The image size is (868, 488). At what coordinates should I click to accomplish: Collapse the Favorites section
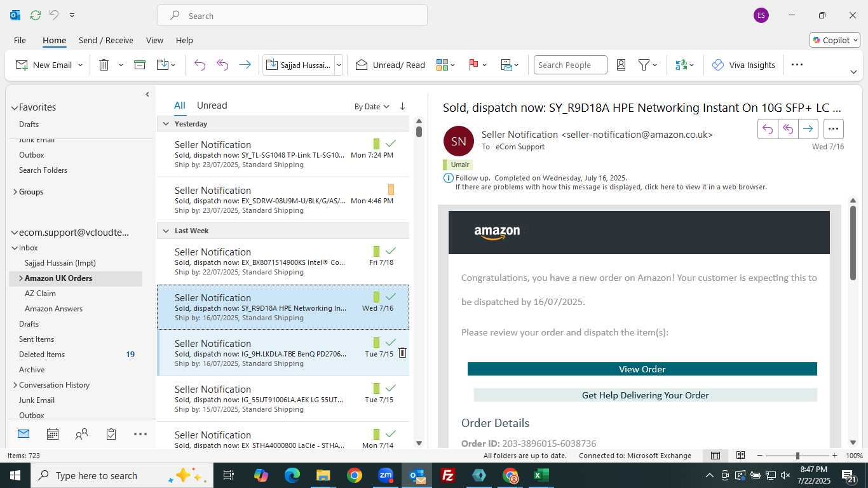coord(14,107)
